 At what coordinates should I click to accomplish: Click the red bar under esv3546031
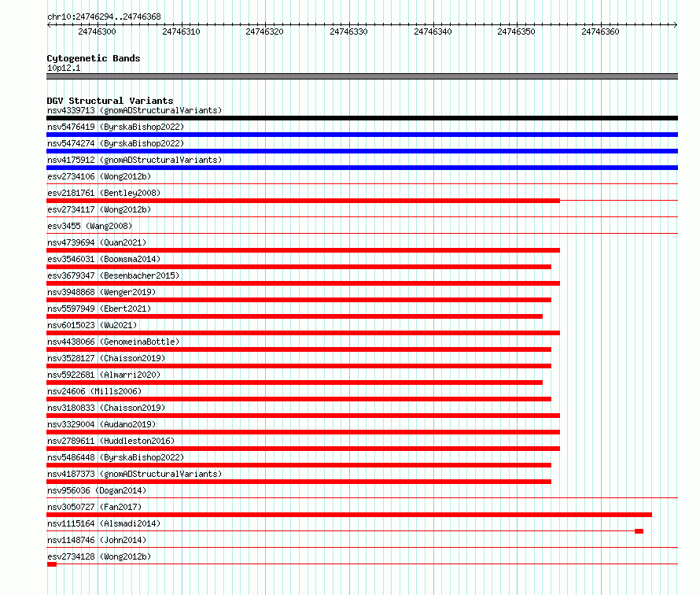click(x=299, y=267)
